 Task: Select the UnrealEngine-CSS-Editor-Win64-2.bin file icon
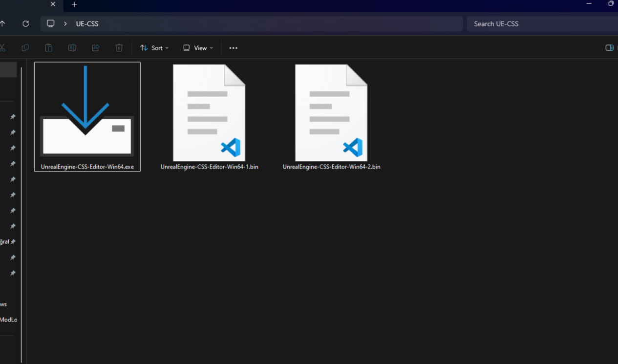(331, 113)
